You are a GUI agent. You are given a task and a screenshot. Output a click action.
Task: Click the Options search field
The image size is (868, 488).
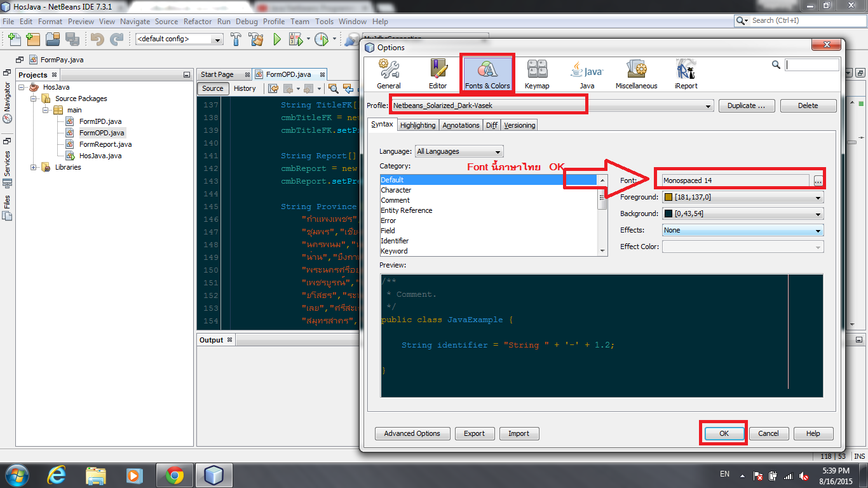tap(812, 65)
